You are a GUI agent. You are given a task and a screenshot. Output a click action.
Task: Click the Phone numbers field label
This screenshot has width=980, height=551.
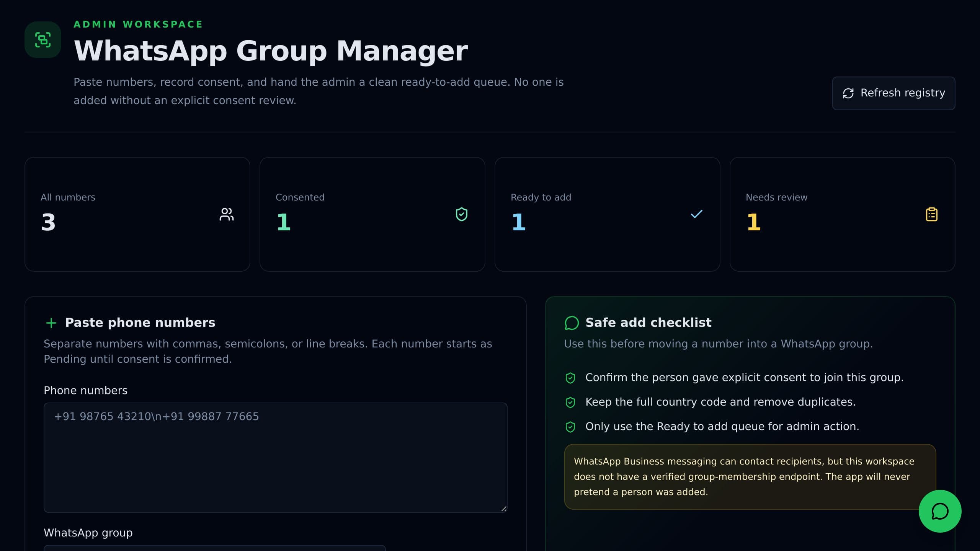pyautogui.click(x=85, y=390)
